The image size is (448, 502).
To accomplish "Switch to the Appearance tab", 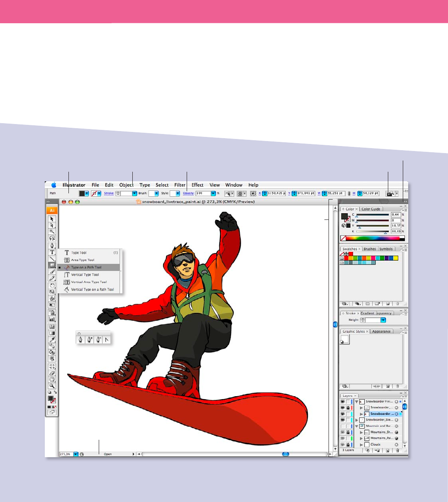I will [x=381, y=331].
